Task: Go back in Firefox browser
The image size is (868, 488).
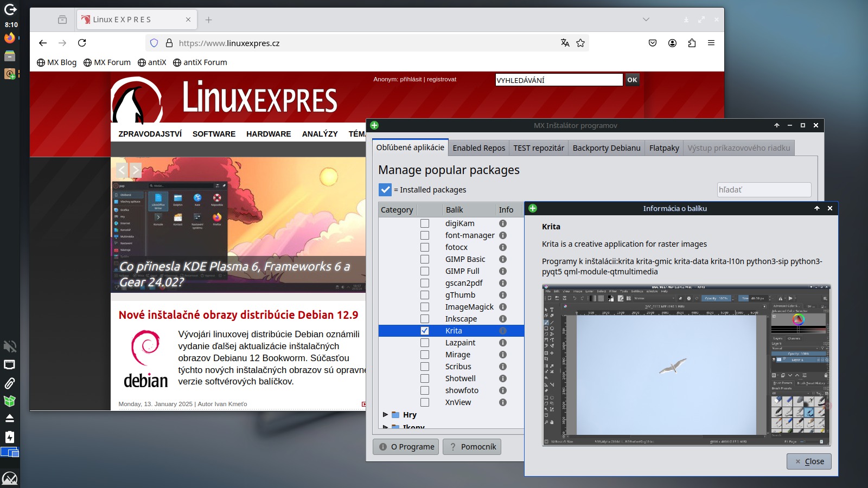Action: click(x=43, y=43)
